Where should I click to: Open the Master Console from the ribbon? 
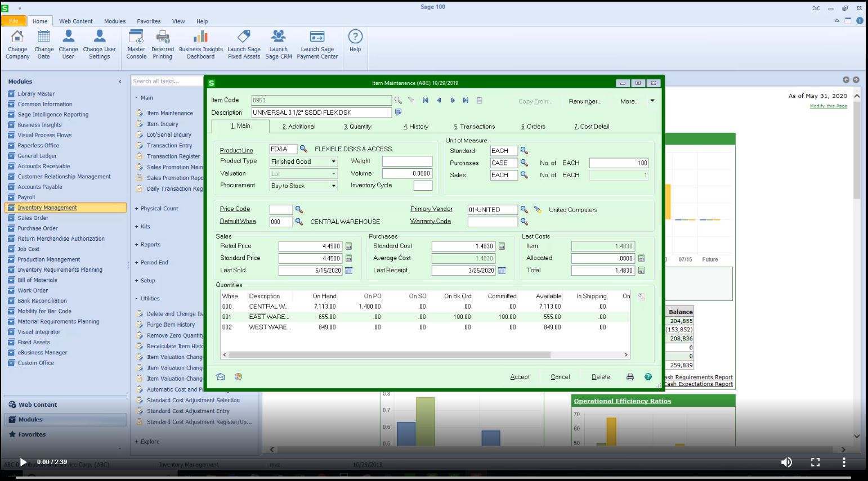(x=136, y=44)
